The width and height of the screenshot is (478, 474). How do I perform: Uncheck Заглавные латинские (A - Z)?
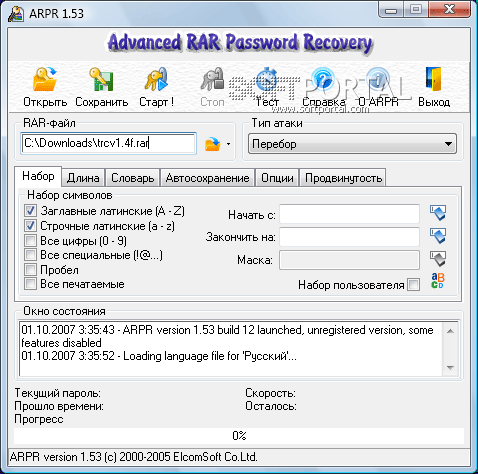pos(30,210)
